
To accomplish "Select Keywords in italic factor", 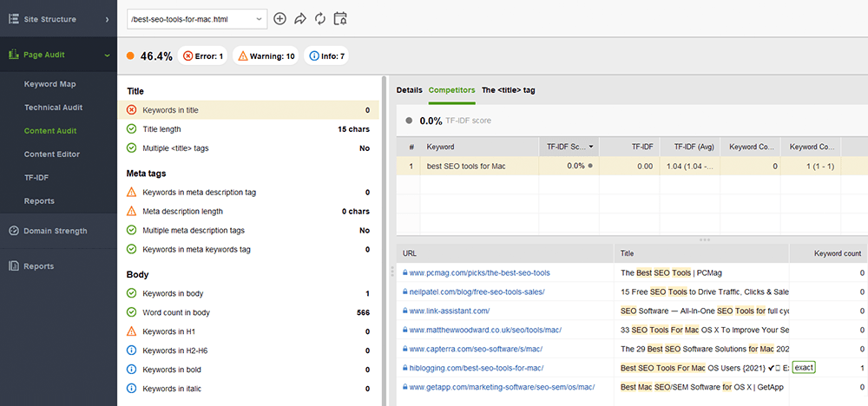I will click(248, 389).
